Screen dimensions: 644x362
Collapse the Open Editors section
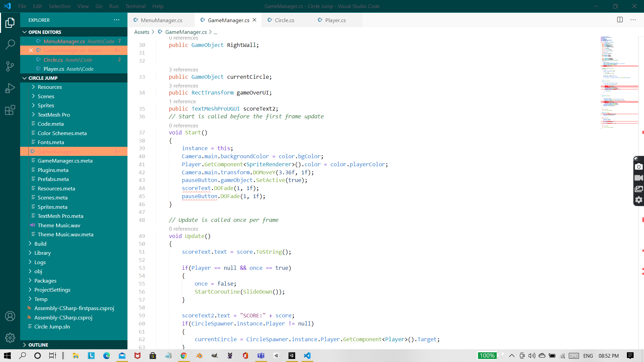click(x=74, y=32)
